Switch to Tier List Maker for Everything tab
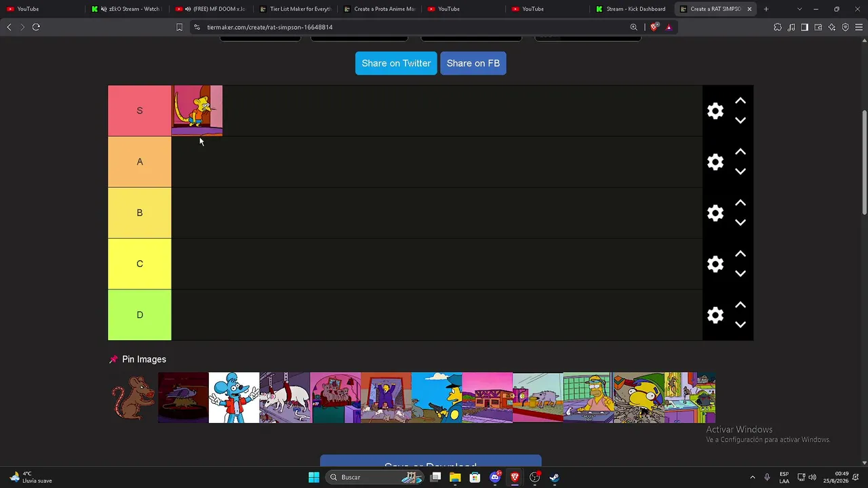 (296, 9)
